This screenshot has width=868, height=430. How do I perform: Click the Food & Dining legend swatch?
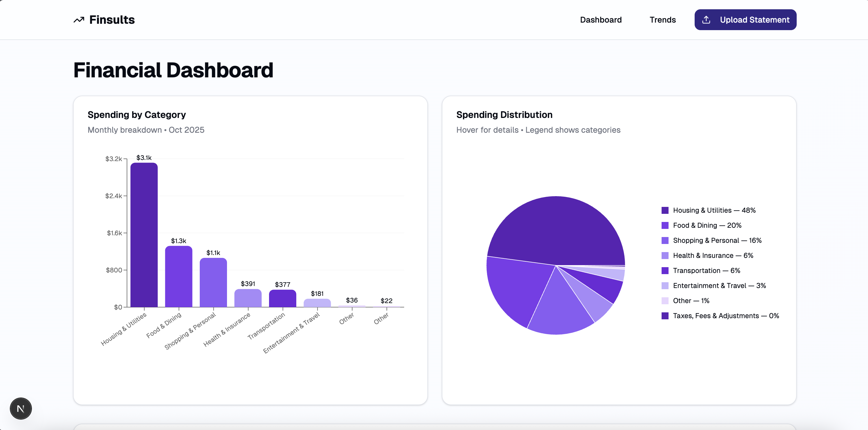[x=664, y=226]
